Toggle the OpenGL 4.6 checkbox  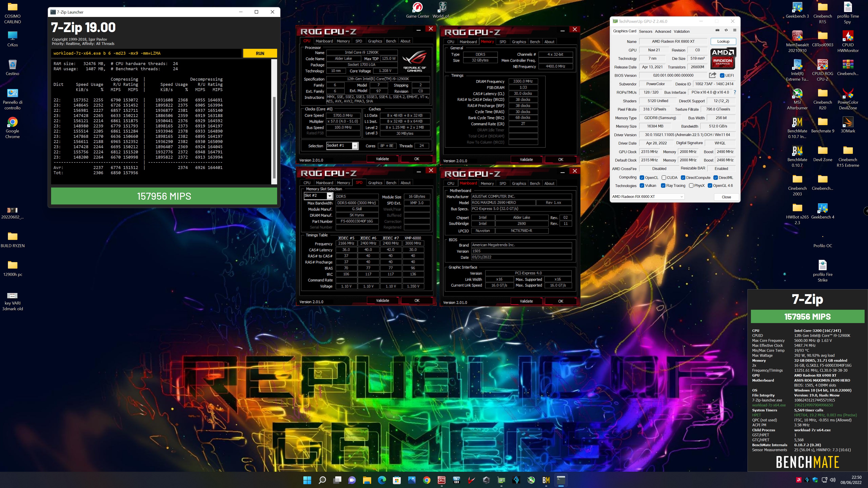coord(710,185)
